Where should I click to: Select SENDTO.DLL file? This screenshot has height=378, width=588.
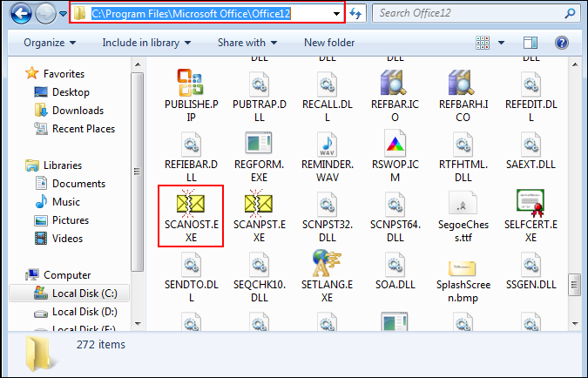click(x=191, y=277)
